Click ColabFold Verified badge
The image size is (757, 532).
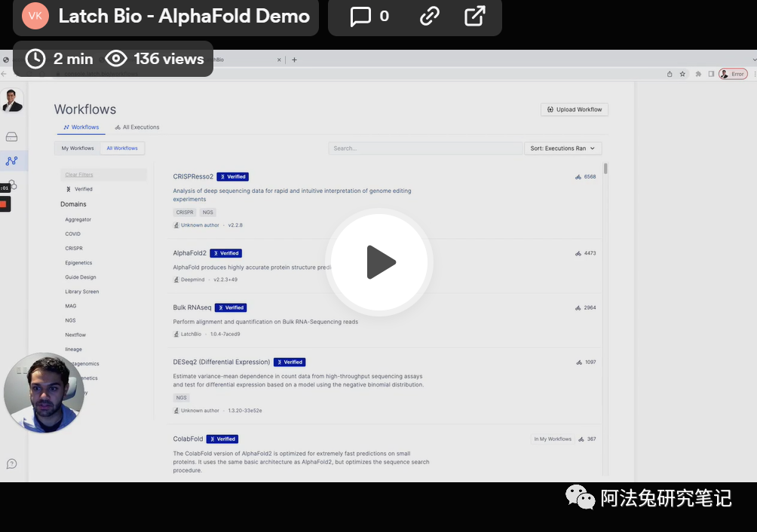click(x=222, y=439)
